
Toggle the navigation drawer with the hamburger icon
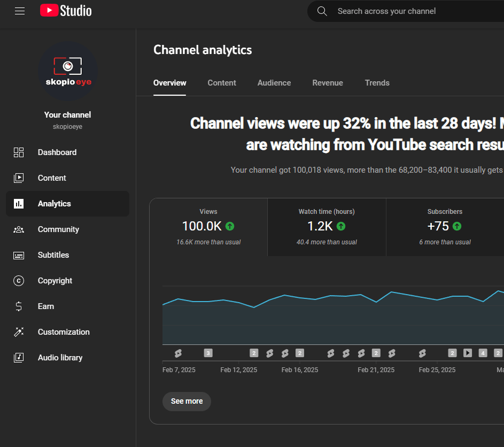click(x=20, y=10)
